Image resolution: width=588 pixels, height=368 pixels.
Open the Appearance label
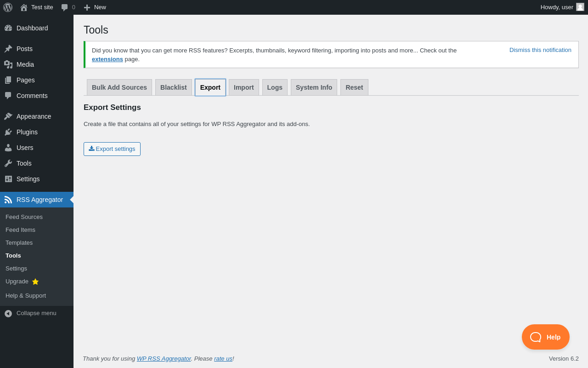click(34, 116)
